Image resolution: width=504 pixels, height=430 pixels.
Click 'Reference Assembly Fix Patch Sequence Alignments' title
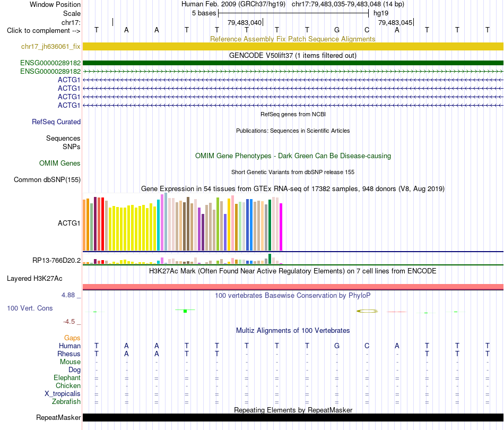[293, 39]
